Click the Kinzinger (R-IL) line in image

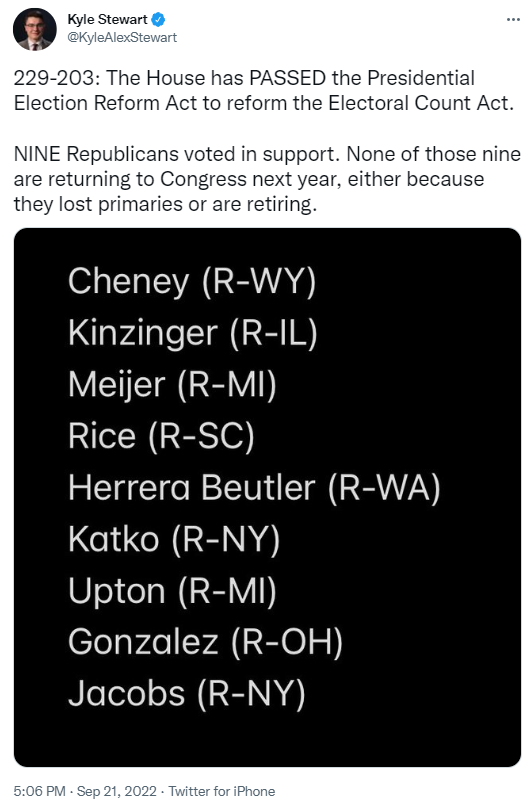tap(193, 333)
